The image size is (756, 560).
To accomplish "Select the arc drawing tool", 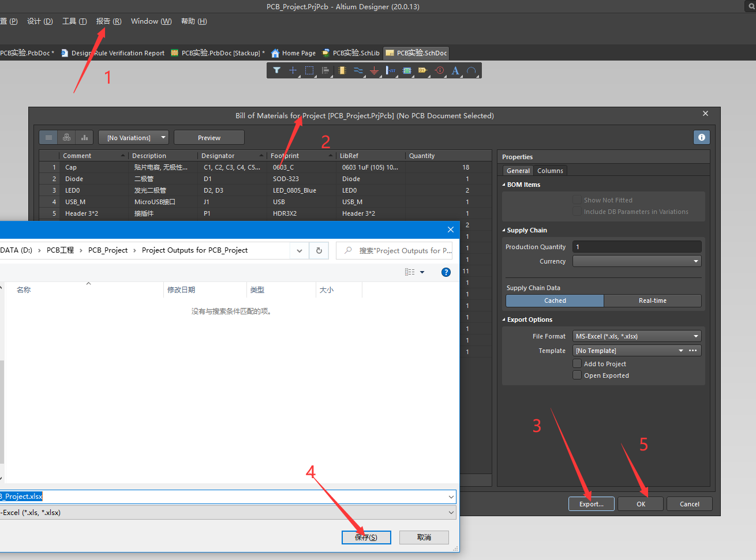I will pos(471,70).
